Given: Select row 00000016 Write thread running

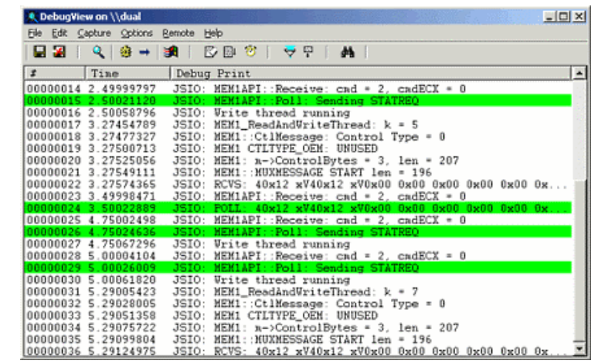Looking at the screenshot, I should (298, 113).
